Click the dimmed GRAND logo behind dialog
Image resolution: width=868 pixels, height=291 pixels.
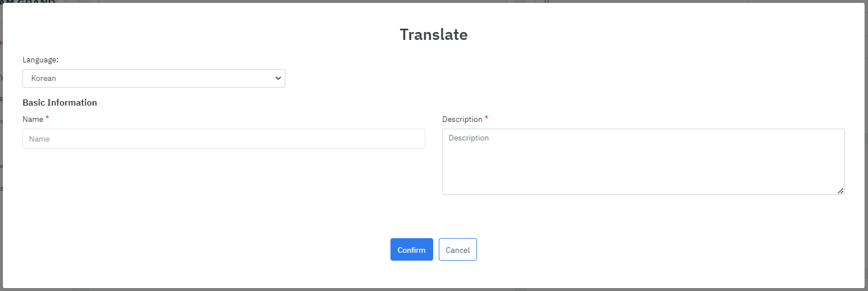(x=34, y=1)
